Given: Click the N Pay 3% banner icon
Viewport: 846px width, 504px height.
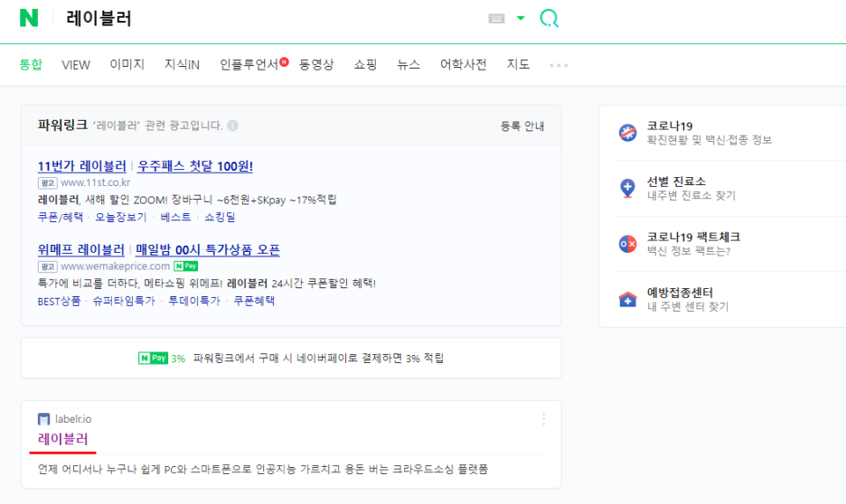Looking at the screenshot, I should [154, 358].
